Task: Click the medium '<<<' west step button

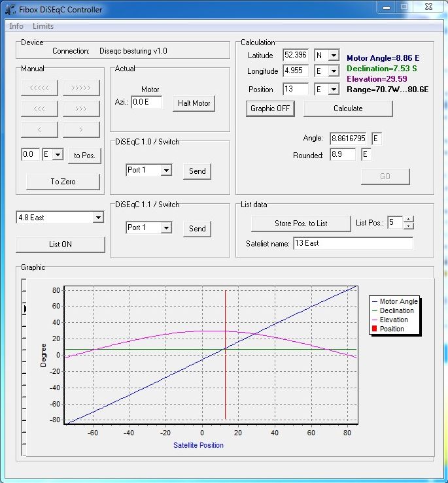Action: pyautogui.click(x=39, y=108)
